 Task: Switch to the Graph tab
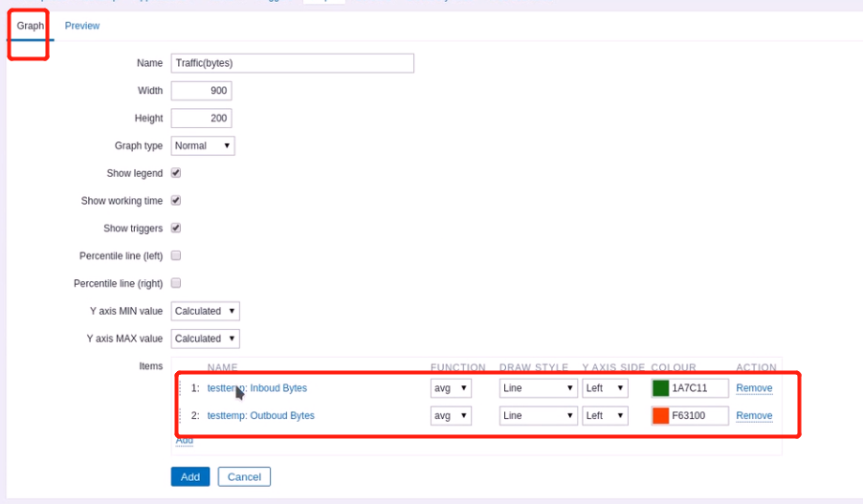[30, 26]
